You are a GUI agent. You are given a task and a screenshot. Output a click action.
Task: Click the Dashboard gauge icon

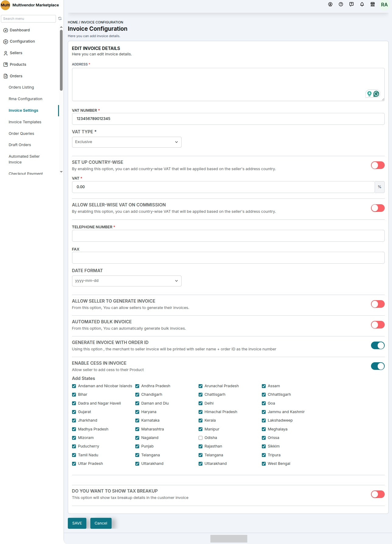5,30
